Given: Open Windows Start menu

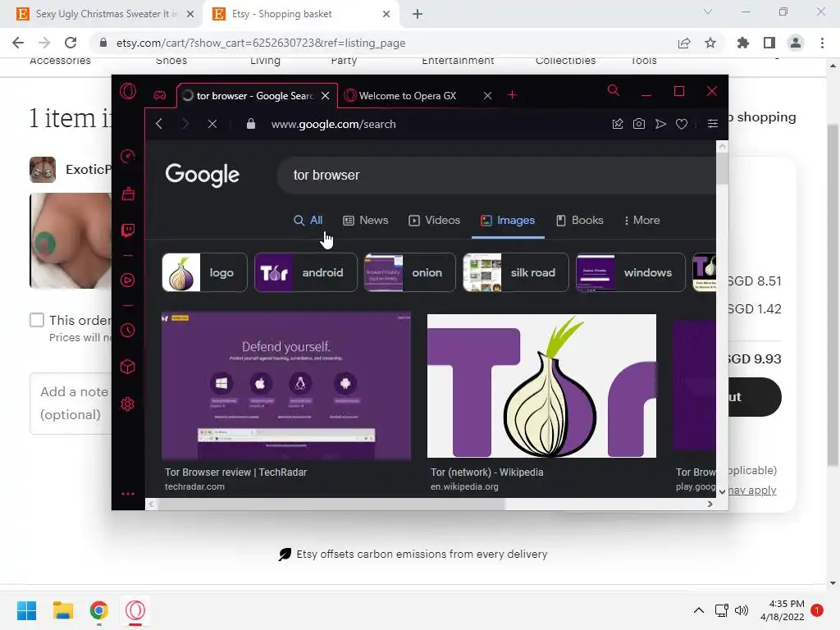Looking at the screenshot, I should (x=26, y=610).
